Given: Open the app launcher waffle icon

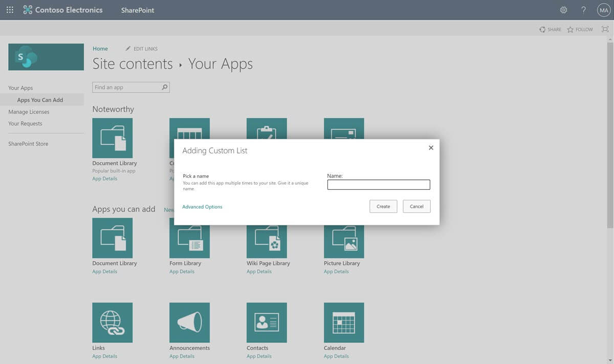Looking at the screenshot, I should point(10,10).
